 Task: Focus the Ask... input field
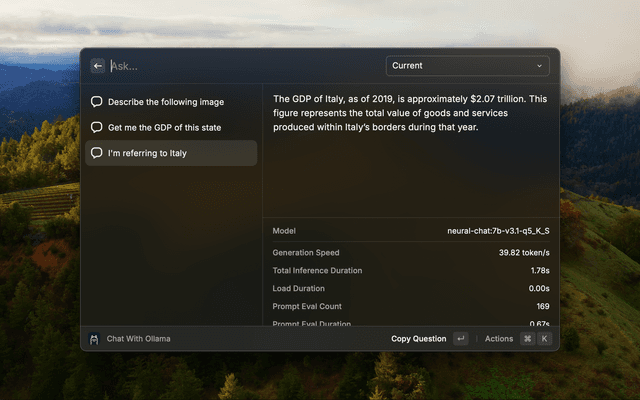click(x=245, y=66)
